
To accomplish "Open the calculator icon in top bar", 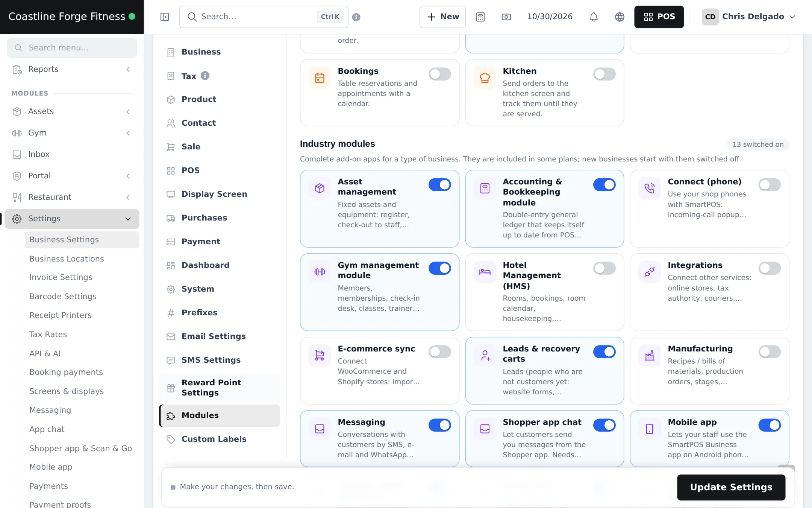I will tap(480, 17).
